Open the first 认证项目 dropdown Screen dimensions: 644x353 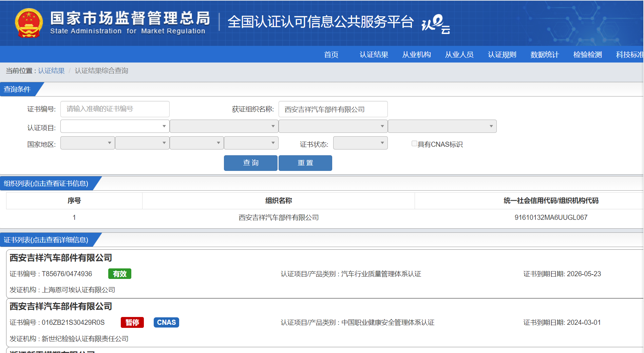[x=115, y=126]
